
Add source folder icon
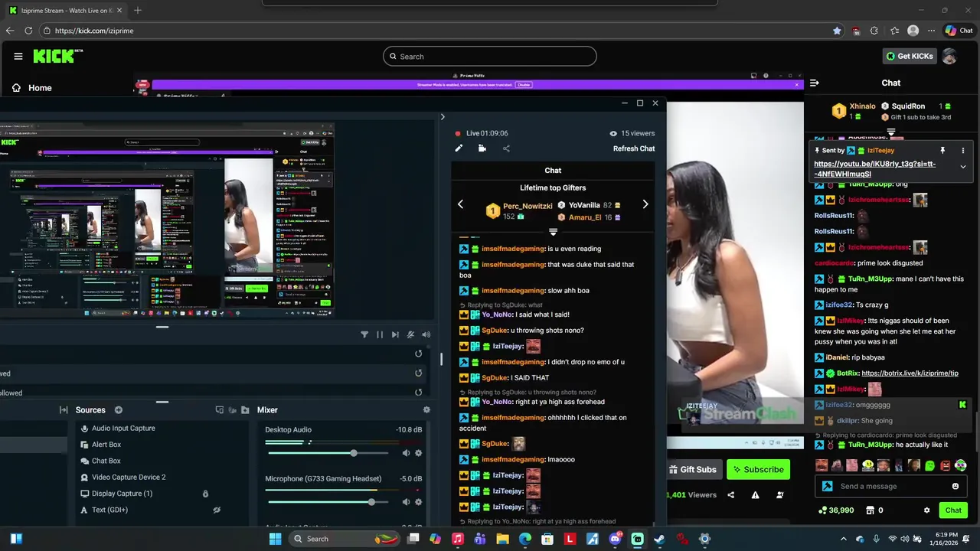(245, 410)
